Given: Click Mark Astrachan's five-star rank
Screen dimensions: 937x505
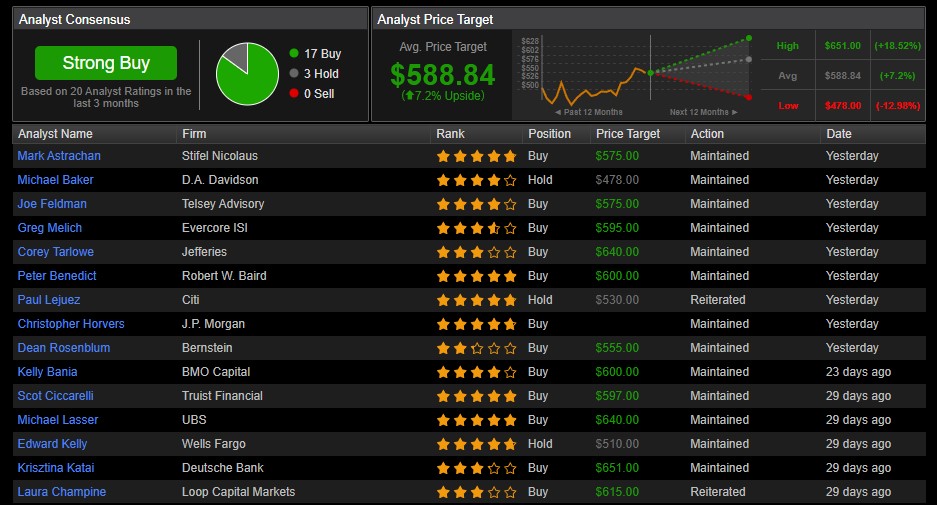Looking at the screenshot, I should point(476,156).
